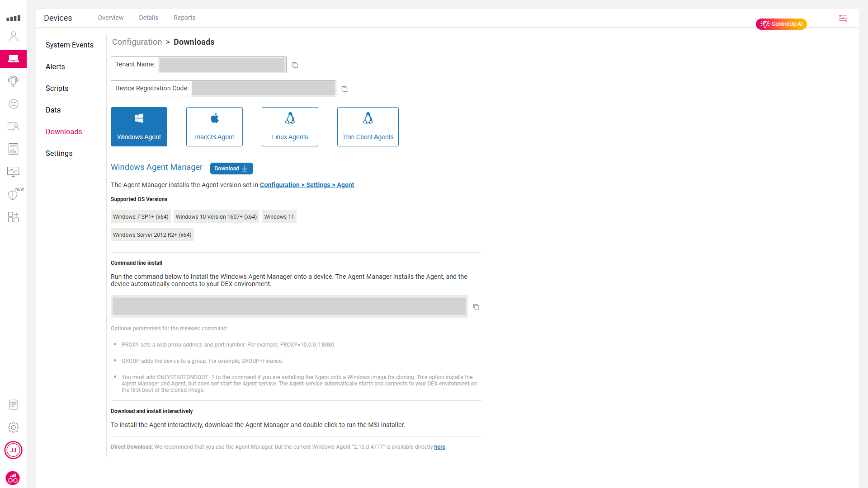
Task: Select the Windows Agent tile
Action: pos(139,127)
